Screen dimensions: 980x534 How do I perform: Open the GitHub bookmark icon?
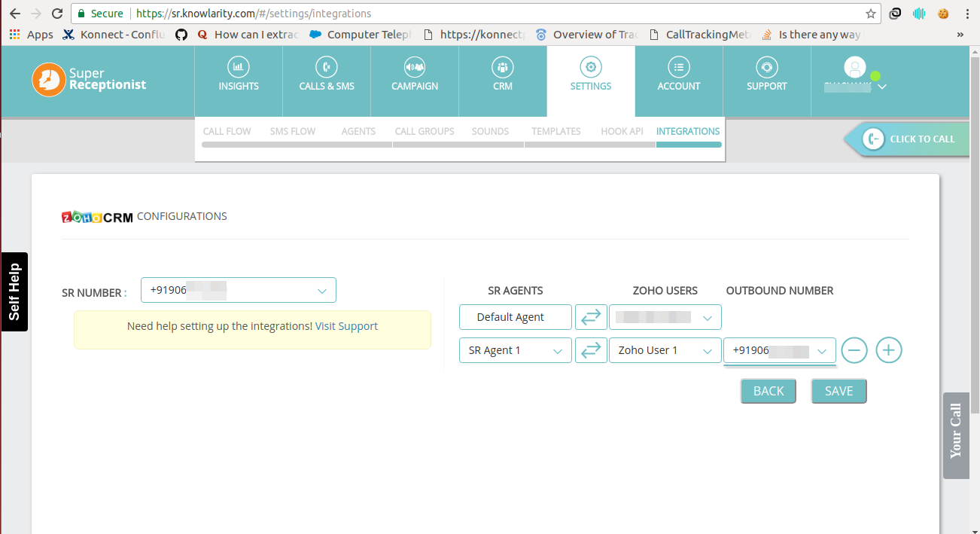click(181, 35)
